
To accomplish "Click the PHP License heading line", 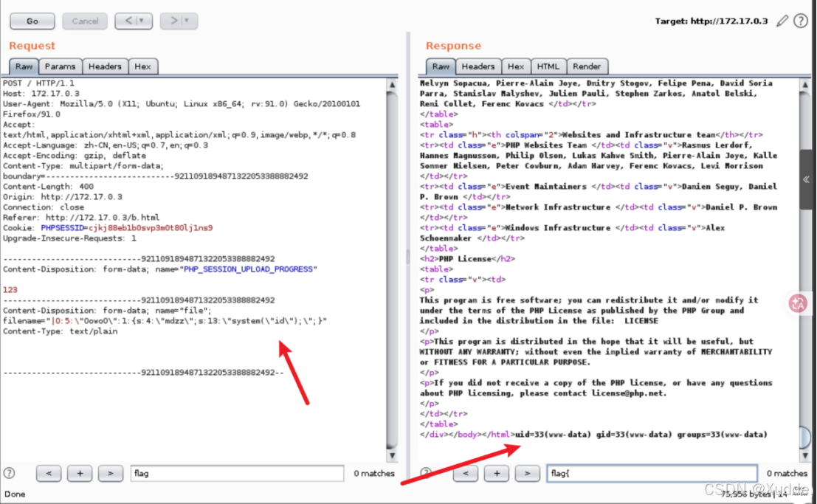I will 467,259.
